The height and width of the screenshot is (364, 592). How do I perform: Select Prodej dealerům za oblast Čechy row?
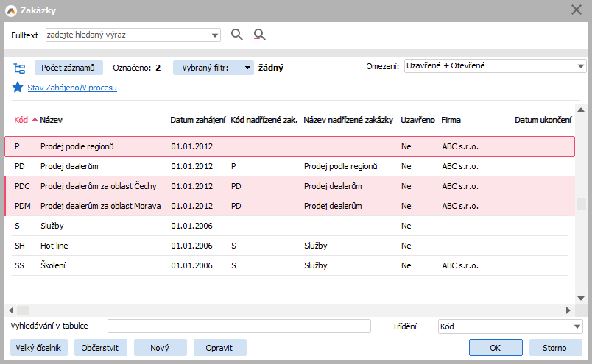pyautogui.click(x=289, y=186)
